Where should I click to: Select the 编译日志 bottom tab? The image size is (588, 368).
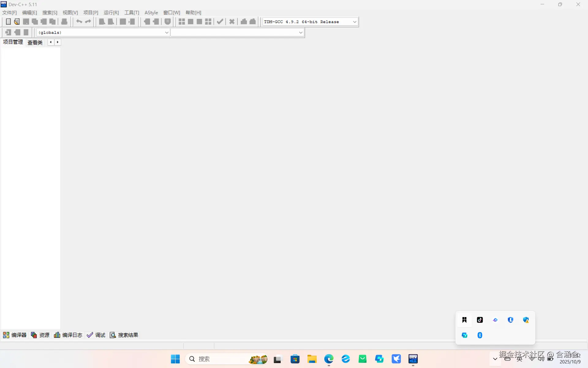point(68,335)
